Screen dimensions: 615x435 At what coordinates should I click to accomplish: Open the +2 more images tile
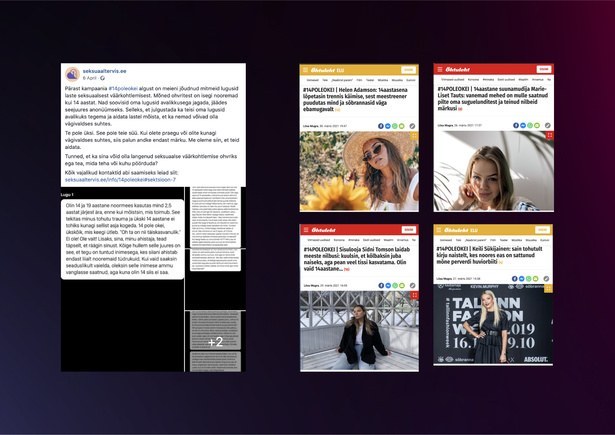pos(215,341)
